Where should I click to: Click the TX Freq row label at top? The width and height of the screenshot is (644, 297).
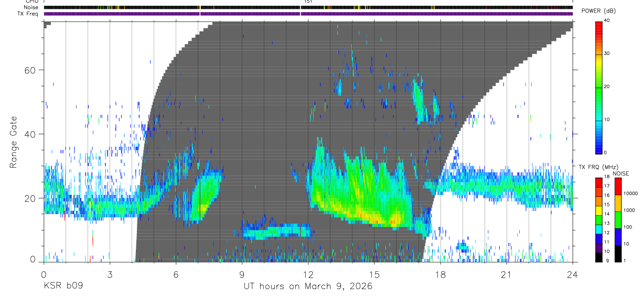click(x=28, y=13)
